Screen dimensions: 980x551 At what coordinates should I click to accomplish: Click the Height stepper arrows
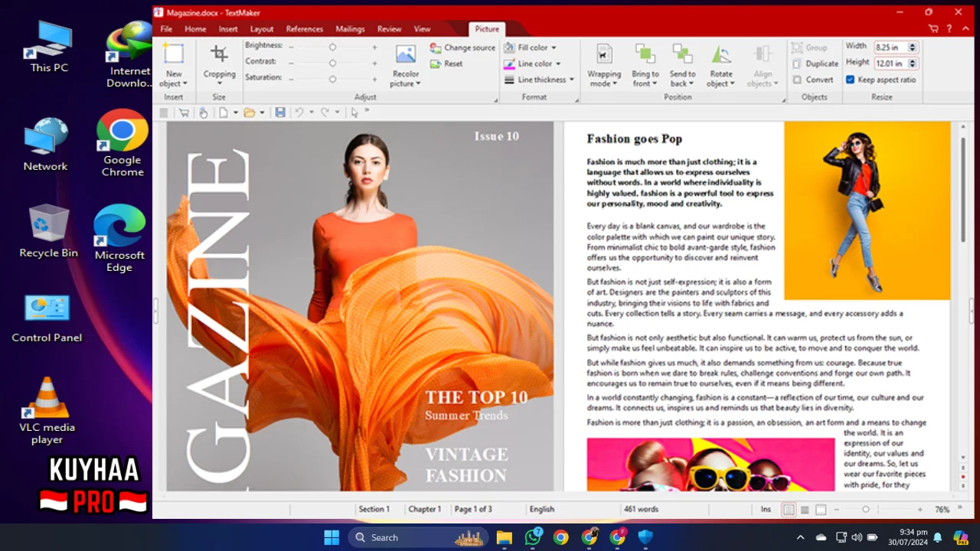[912, 64]
